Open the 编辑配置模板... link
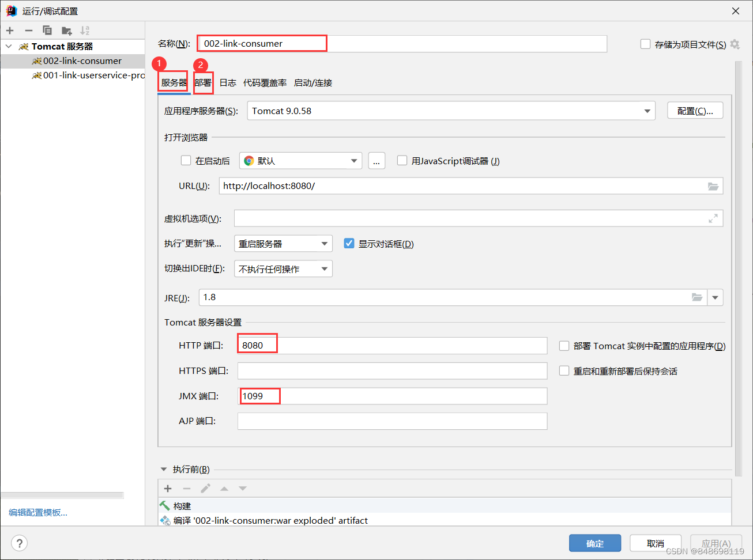Viewport: 753px width, 560px height. 38,512
